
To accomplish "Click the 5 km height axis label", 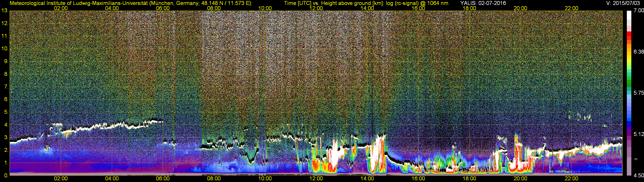I will tap(6, 112).
